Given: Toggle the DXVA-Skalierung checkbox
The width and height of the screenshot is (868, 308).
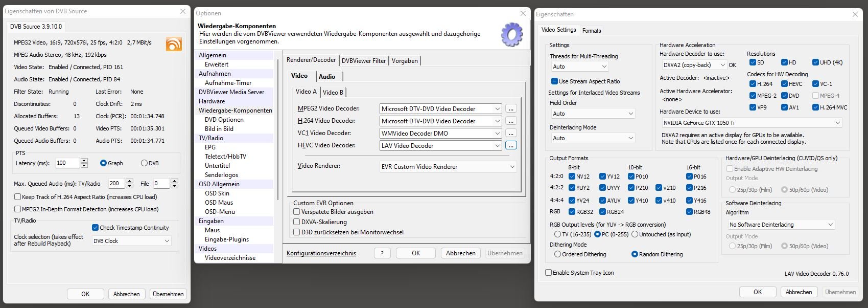Looking at the screenshot, I should 296,222.
